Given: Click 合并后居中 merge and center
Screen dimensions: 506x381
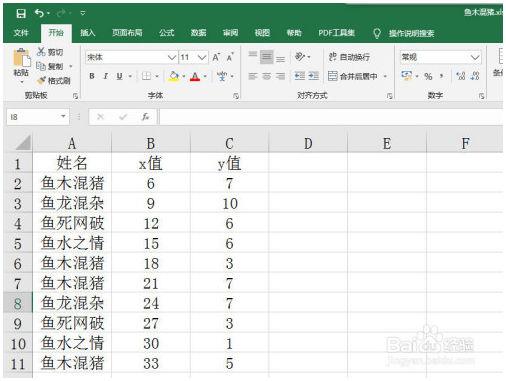Looking at the screenshot, I should click(x=353, y=76).
